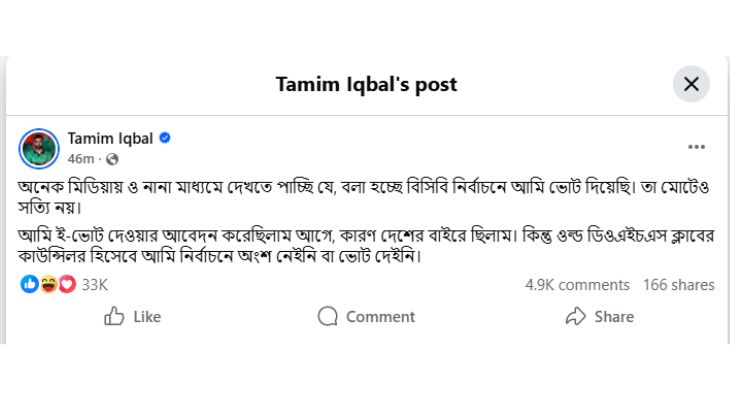Viewport: 730px width, 400px height.
Task: Click the public audience globe icon
Action: 112,159
